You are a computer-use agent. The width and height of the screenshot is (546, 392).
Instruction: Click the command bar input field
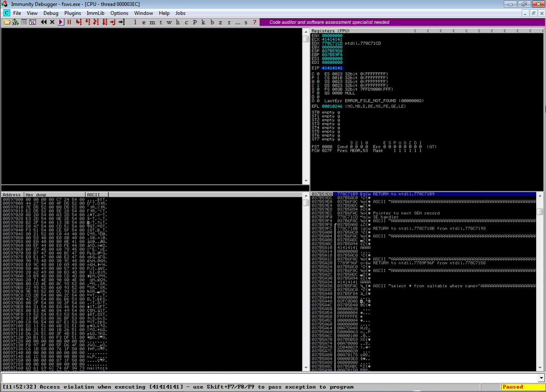(269, 378)
